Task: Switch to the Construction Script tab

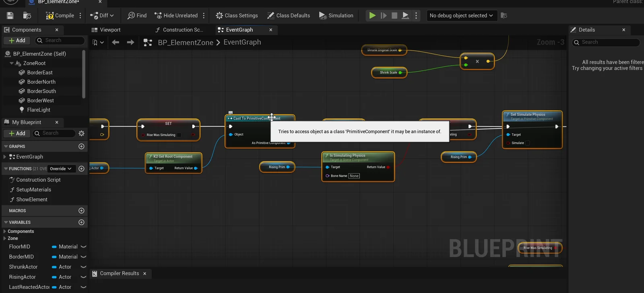Action: [179, 30]
